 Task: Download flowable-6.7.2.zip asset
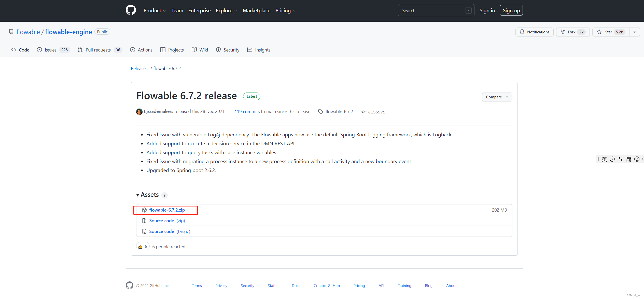(167, 210)
